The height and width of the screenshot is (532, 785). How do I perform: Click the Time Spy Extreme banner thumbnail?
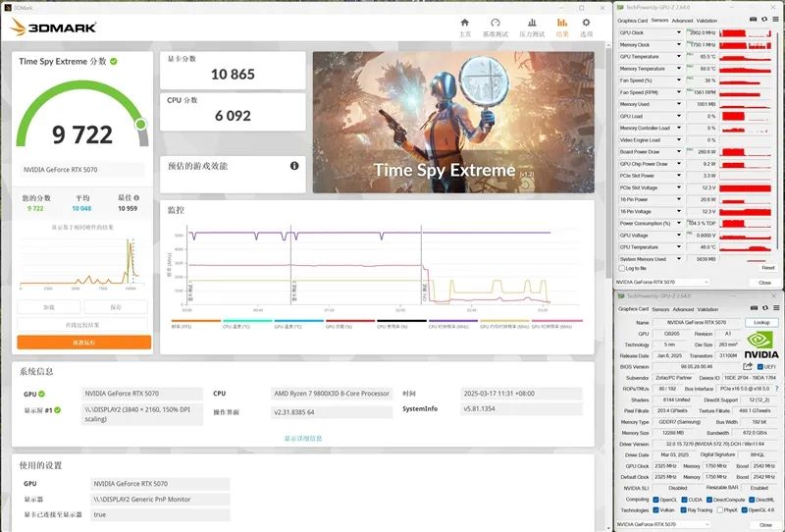click(x=453, y=123)
